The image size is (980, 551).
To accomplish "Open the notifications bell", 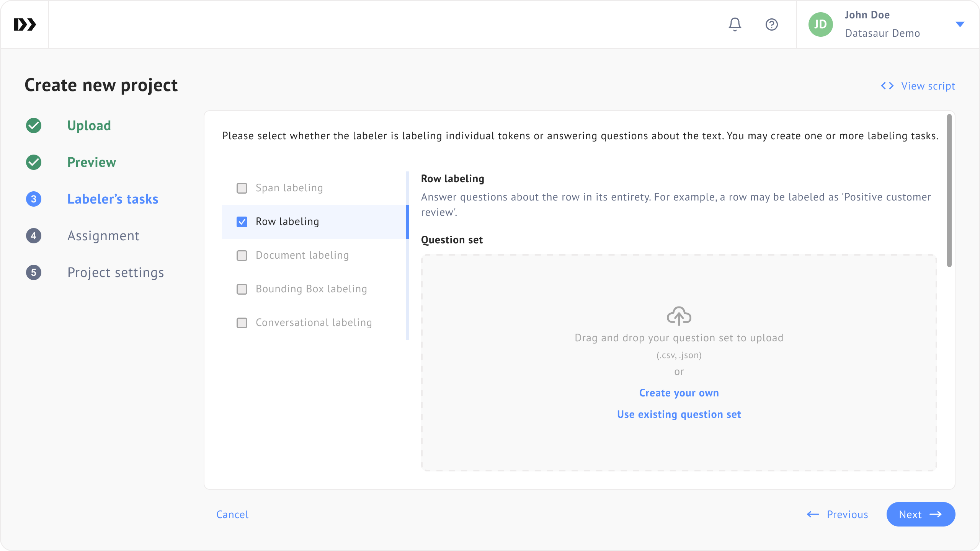I will coord(735,24).
